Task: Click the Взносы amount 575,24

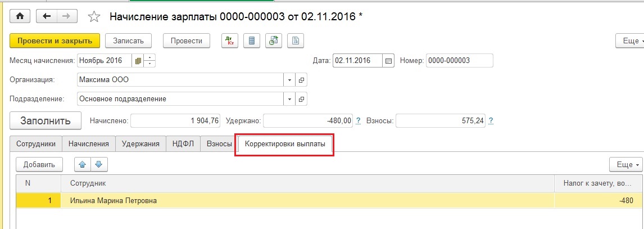Action: click(441, 121)
